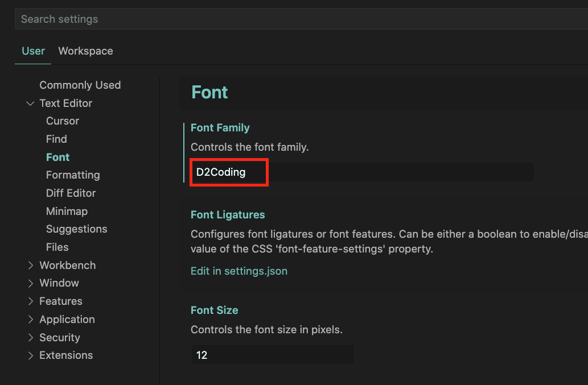588x385 pixels.
Task: Open the Find settings category
Action: (x=56, y=139)
